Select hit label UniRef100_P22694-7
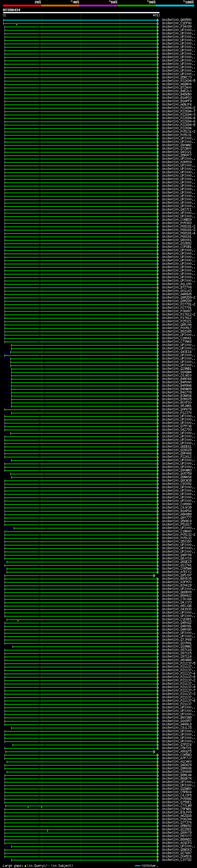The width and height of the screenshot is (197, 868). 179,111
